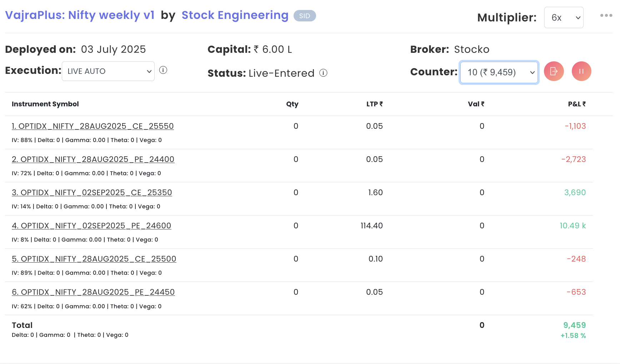The width and height of the screenshot is (620, 364).
Task: Click the LTP value 0.10
Action: (x=375, y=259)
